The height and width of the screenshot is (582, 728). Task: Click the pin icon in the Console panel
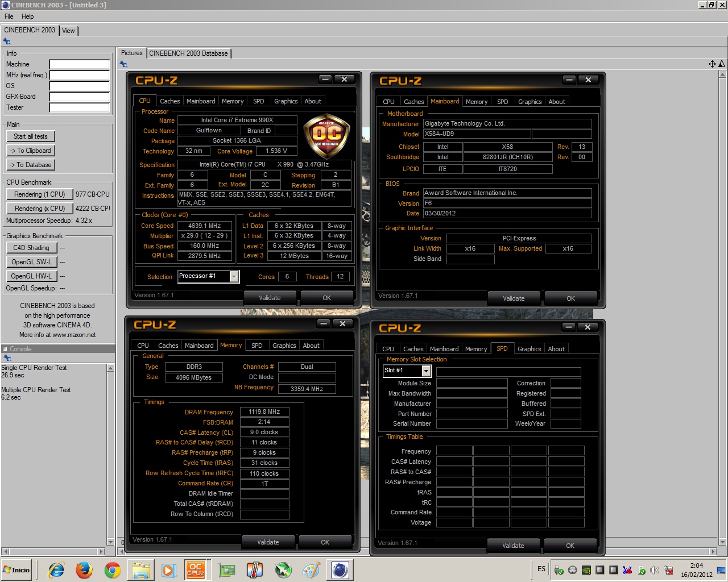point(7,358)
